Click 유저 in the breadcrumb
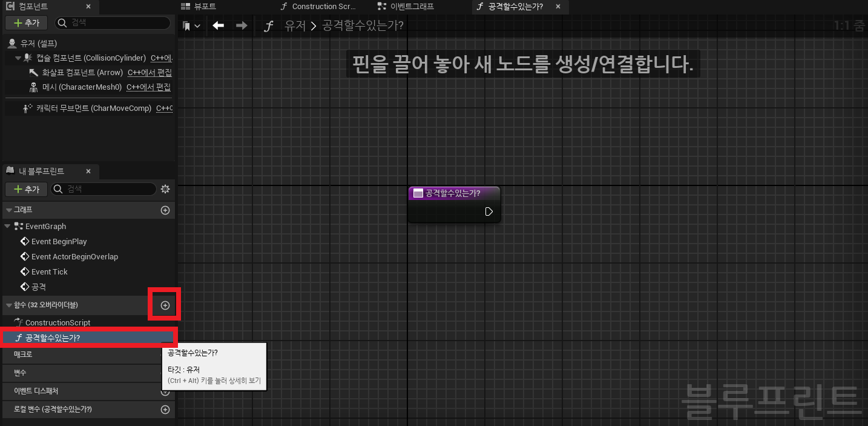Image resolution: width=868 pixels, height=426 pixels. pos(295,26)
